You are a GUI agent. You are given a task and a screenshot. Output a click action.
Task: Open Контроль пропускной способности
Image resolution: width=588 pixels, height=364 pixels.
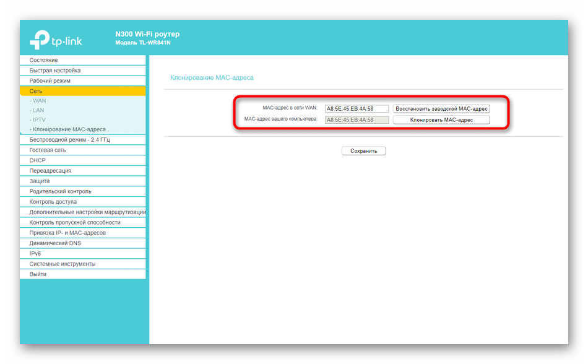click(x=82, y=222)
